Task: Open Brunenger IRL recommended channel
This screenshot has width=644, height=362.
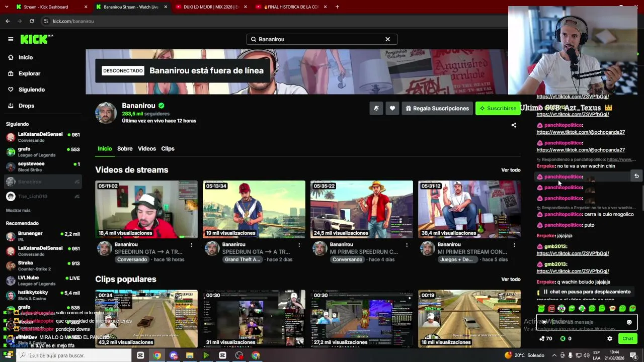Action: click(43, 236)
